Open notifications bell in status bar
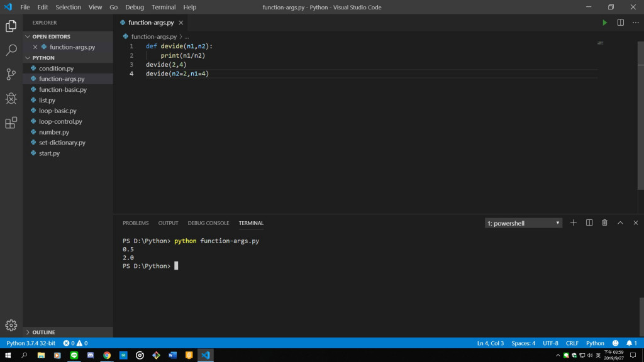Screen dimensions: 644x362 pyautogui.click(x=631, y=343)
